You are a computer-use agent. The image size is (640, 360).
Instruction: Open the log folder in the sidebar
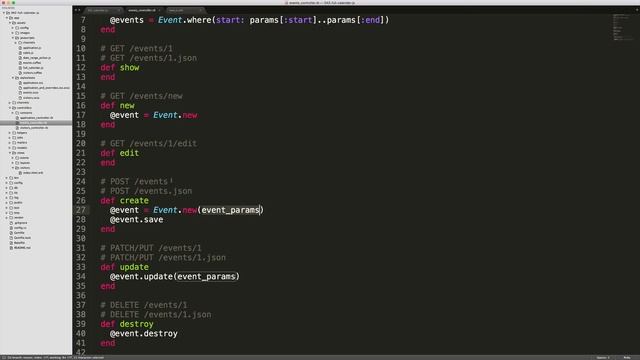(x=16, y=198)
